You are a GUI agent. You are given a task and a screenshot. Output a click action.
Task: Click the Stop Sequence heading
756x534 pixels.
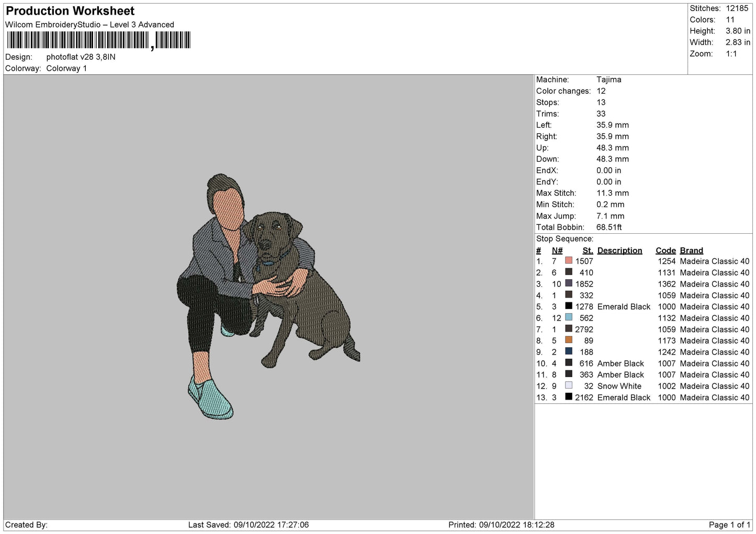[x=565, y=239]
